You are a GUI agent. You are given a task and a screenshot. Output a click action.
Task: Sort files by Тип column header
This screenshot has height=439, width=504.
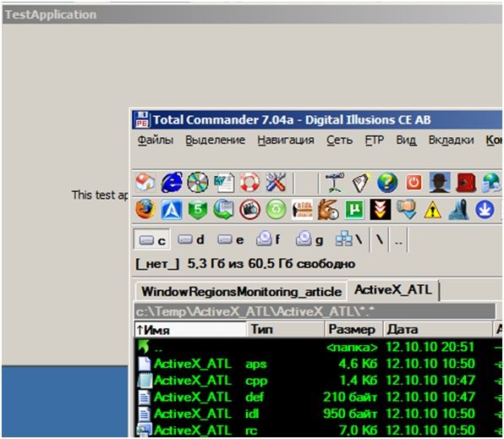point(286,329)
